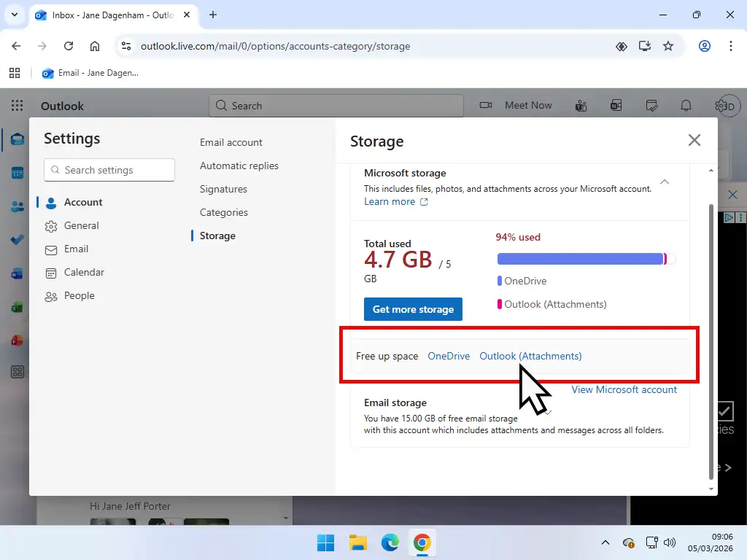Open the notifications bell in the header
This screenshot has width=747, height=560.
[686, 105]
